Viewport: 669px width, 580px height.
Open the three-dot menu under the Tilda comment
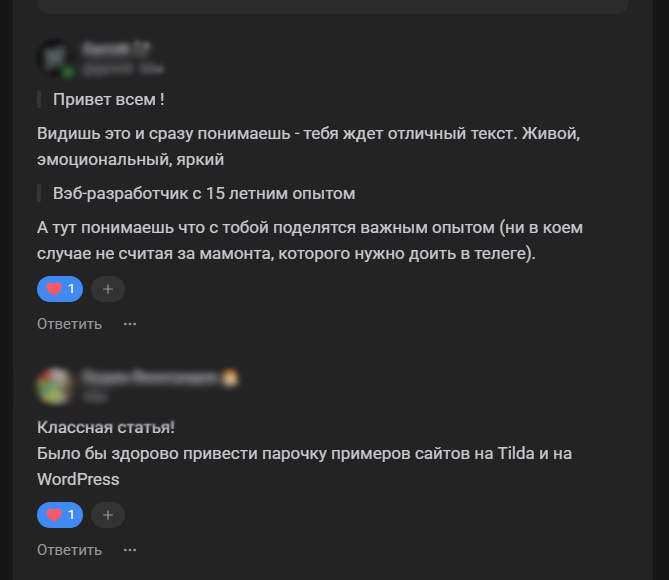[130, 550]
